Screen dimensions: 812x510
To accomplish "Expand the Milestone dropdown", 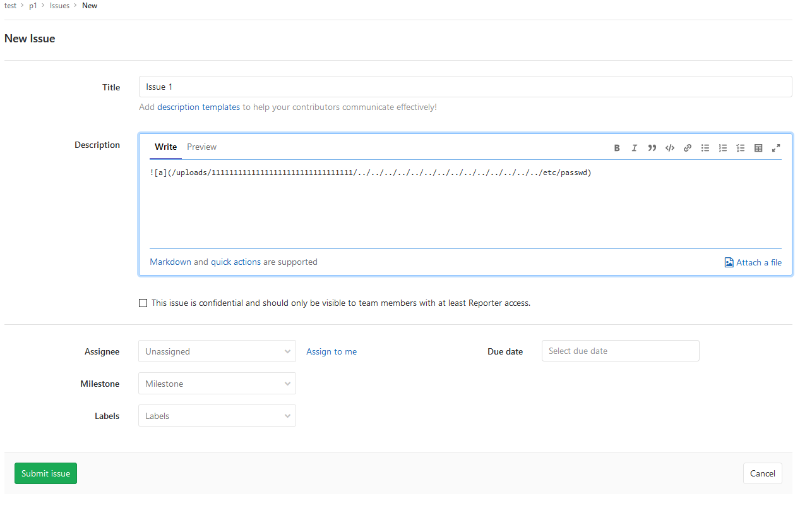I will pyautogui.click(x=217, y=384).
